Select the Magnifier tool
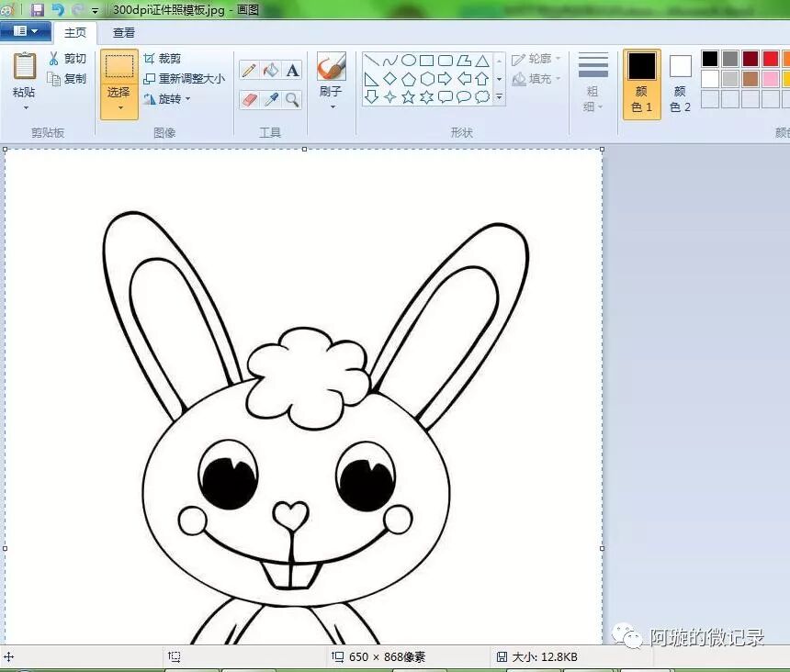Screen dimensions: 790x672 click(292, 99)
